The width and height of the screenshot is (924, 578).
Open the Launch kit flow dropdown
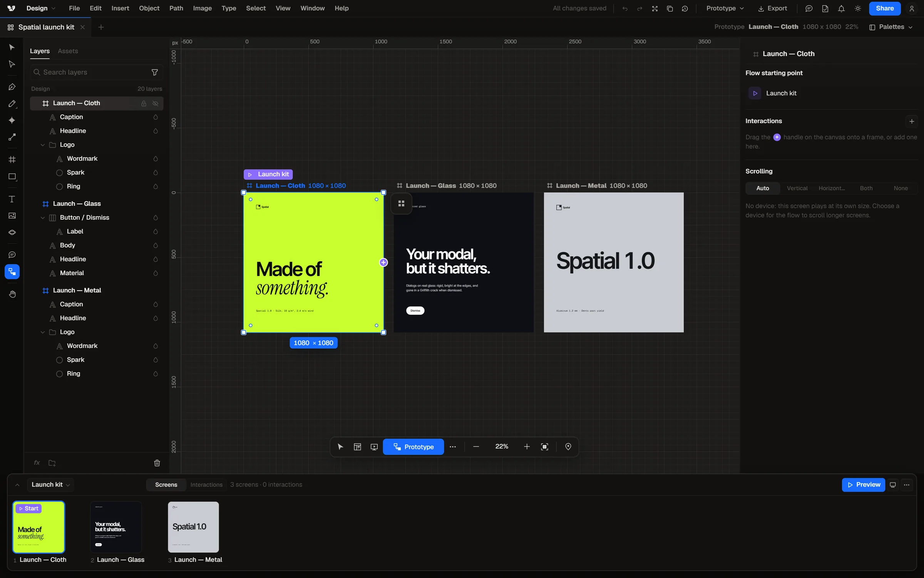50,485
